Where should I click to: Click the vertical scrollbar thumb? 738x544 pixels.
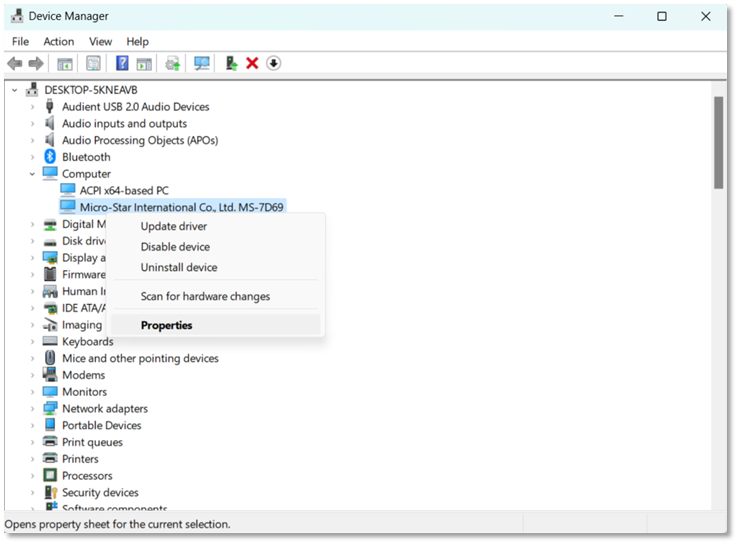[x=718, y=143]
